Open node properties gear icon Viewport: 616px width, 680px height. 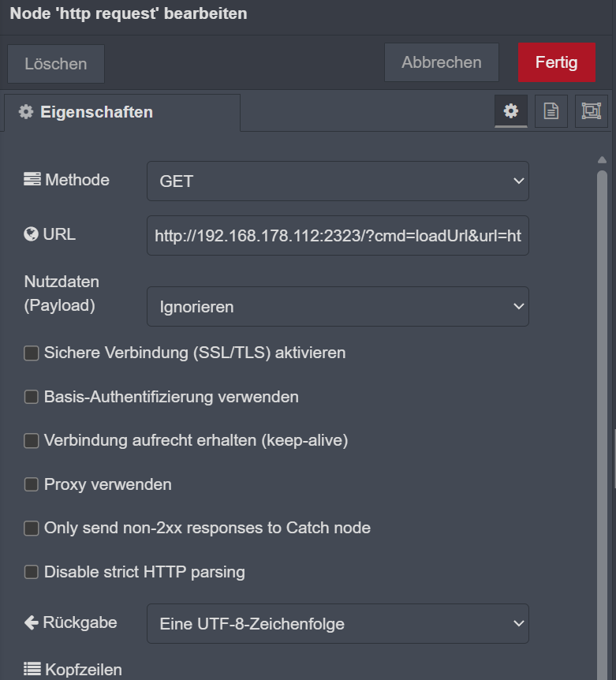(x=511, y=111)
